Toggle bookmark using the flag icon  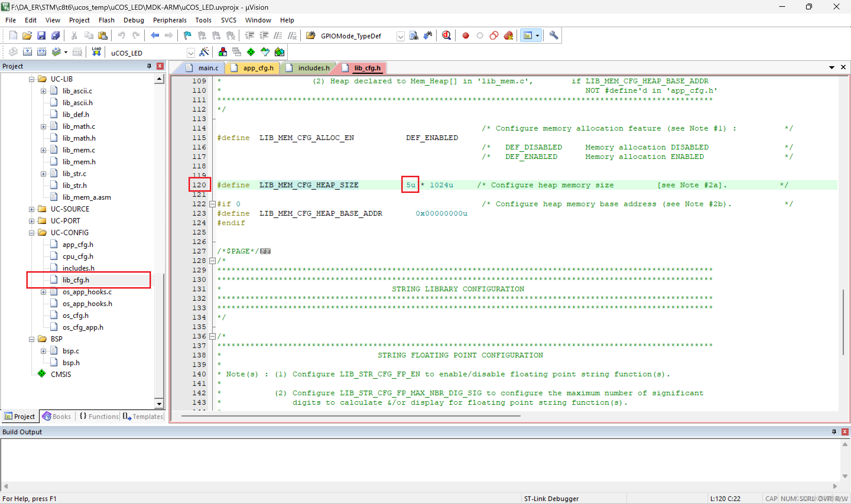pos(187,35)
